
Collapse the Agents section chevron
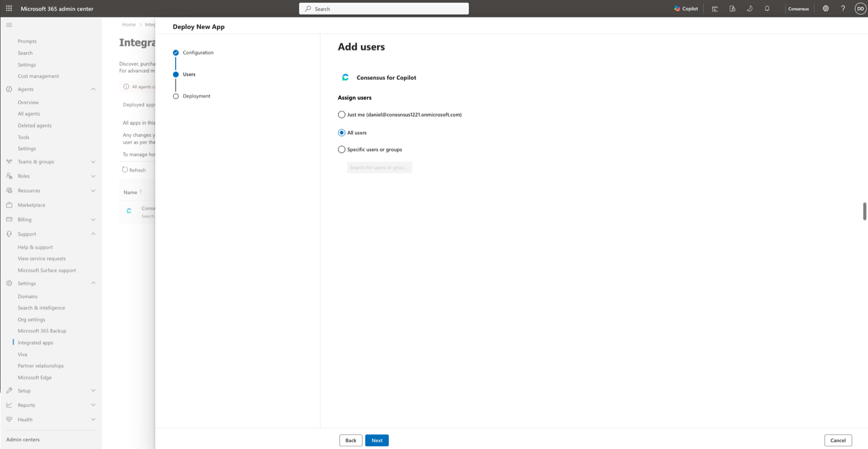click(x=93, y=89)
